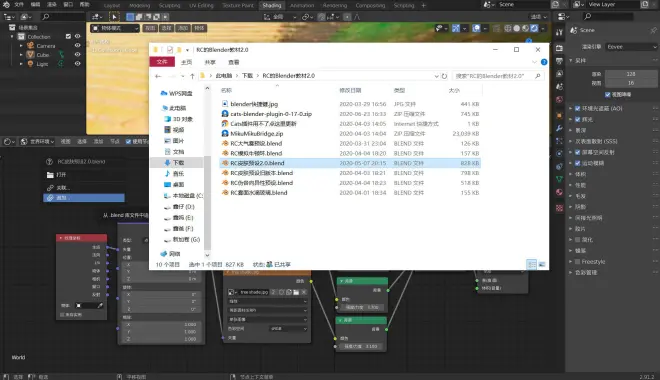Refresh the Explorer folder view
The height and width of the screenshot is (380, 660).
coord(444,76)
